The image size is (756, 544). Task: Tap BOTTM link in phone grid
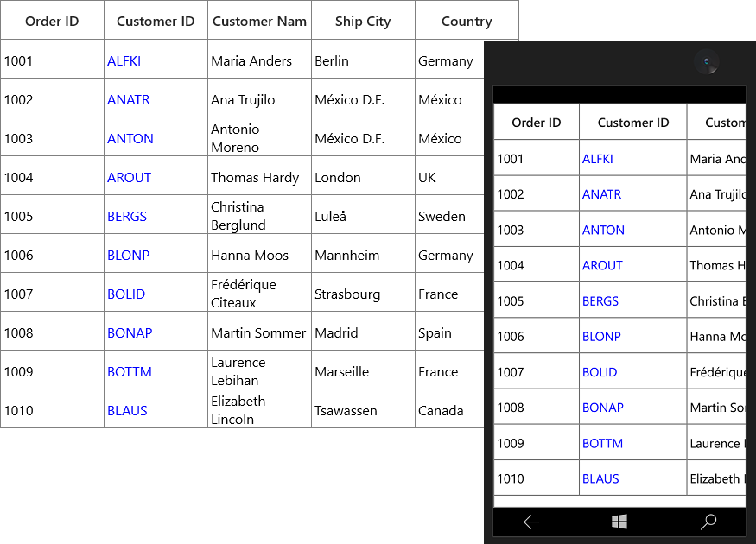(x=602, y=443)
